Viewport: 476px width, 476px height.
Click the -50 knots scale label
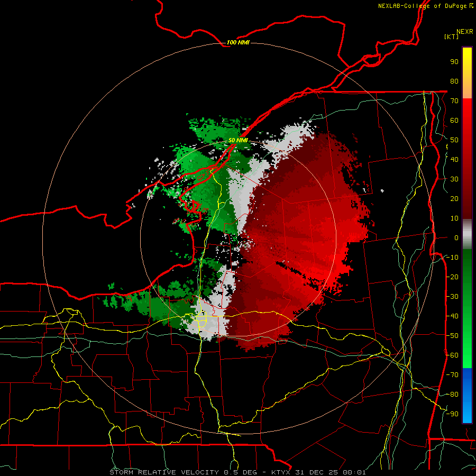(x=452, y=336)
